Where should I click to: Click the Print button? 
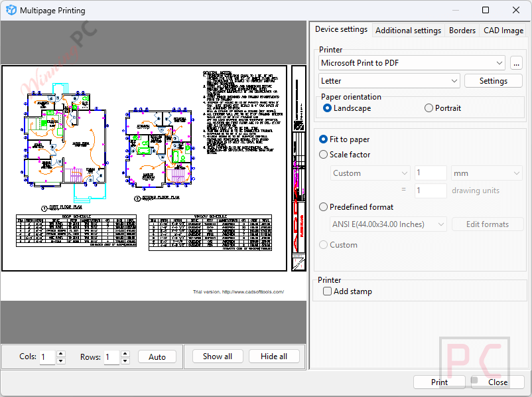tap(439, 382)
